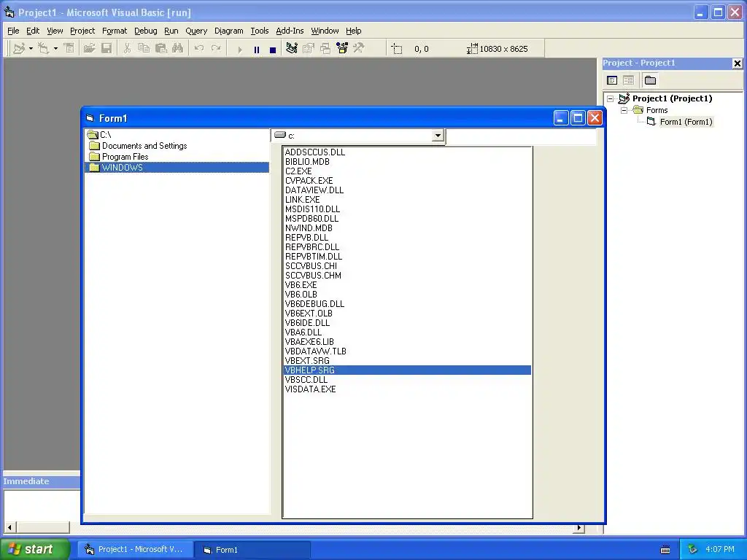Click the Add Standard EXE Project icon
This screenshot has width=747, height=560.
tap(19, 49)
